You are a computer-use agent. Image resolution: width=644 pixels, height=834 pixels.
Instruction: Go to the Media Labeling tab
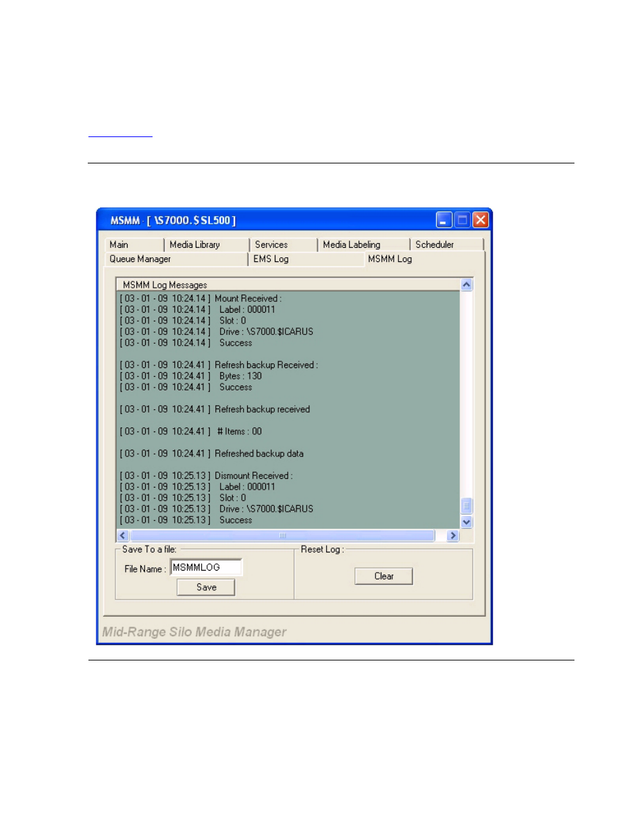[x=364, y=244]
